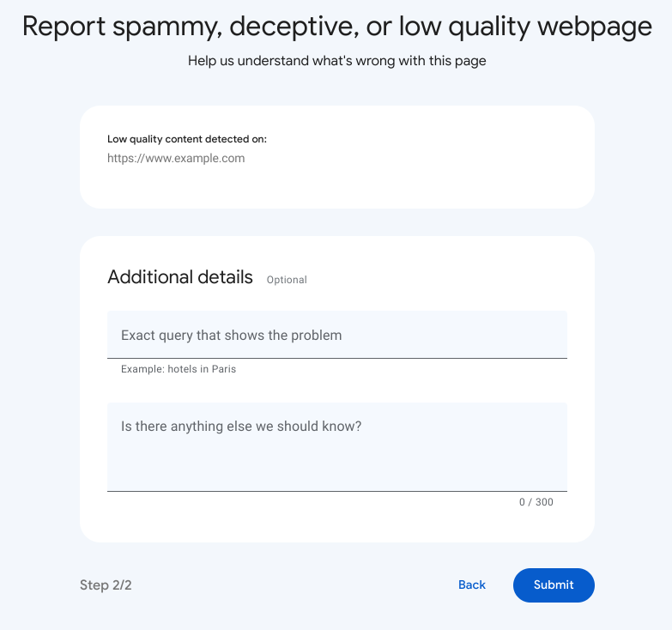
Task: Click the blue Submit button
Action: point(554,585)
